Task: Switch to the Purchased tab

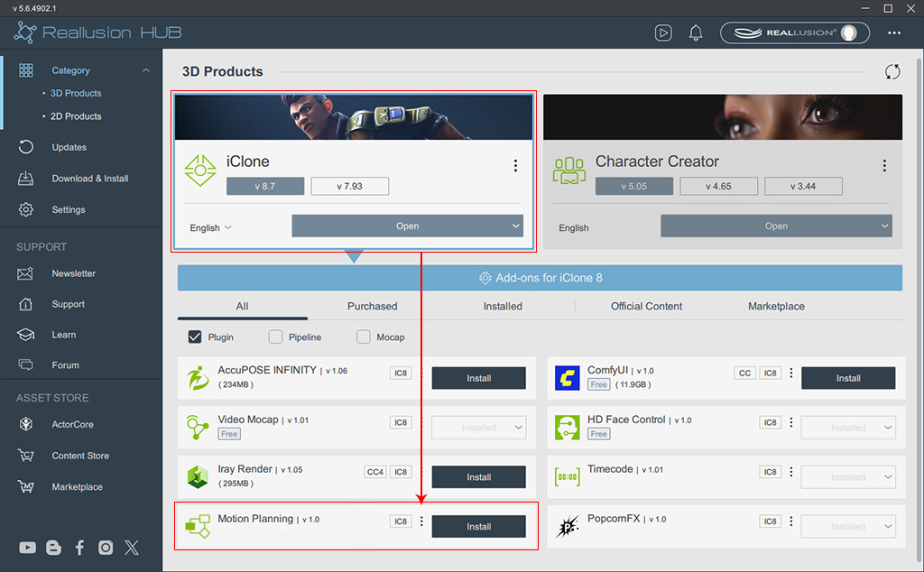Action: tap(373, 307)
